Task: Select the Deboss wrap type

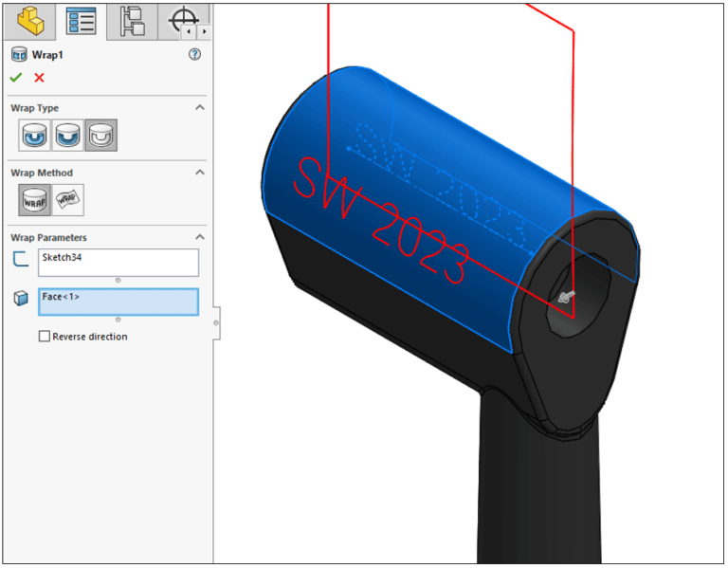Action: pos(68,136)
